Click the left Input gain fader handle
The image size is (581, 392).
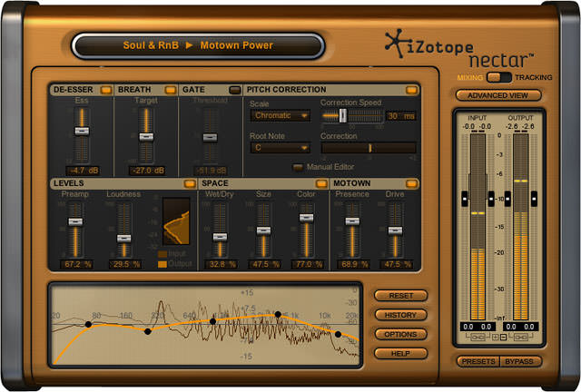click(465, 199)
